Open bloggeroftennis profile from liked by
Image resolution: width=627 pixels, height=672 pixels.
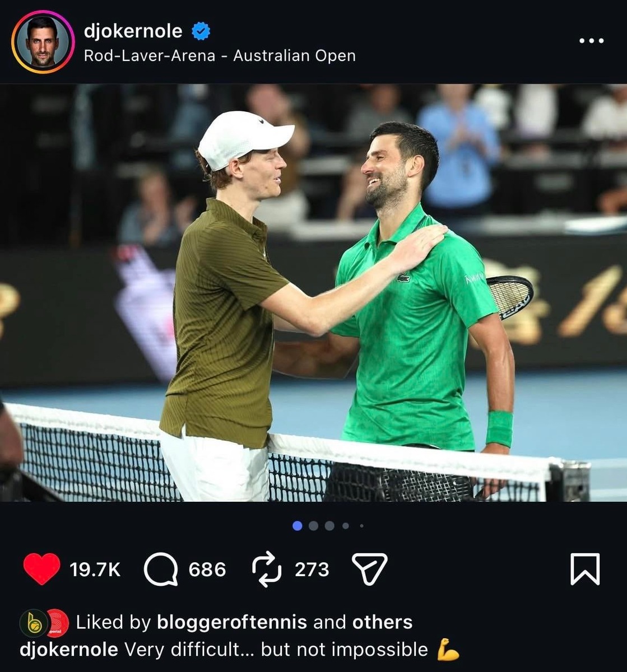pos(232,622)
